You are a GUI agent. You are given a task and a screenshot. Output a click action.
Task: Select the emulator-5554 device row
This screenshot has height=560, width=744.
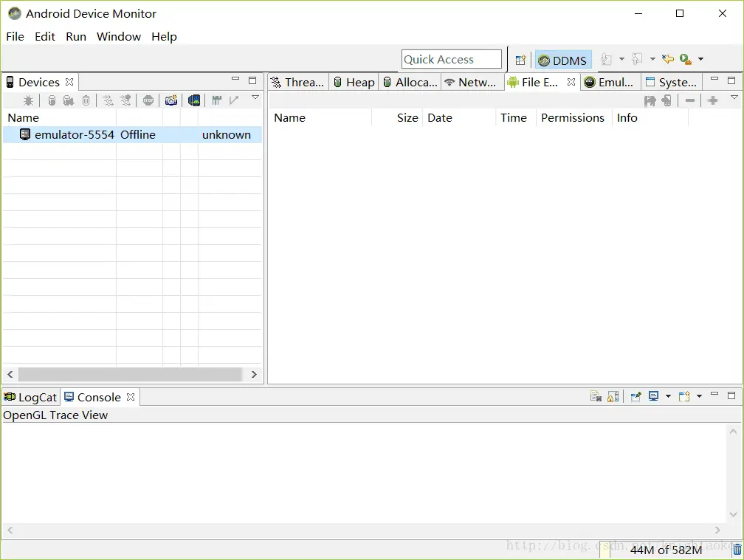133,135
